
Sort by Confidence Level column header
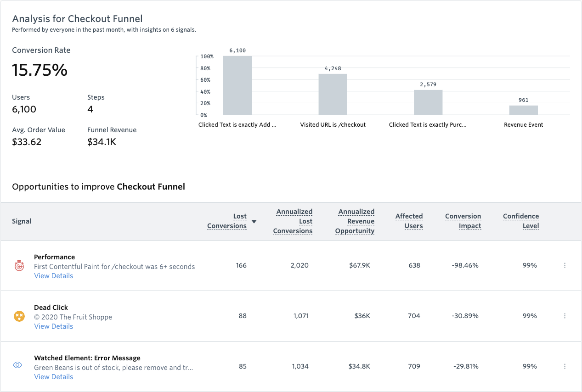pyautogui.click(x=521, y=221)
